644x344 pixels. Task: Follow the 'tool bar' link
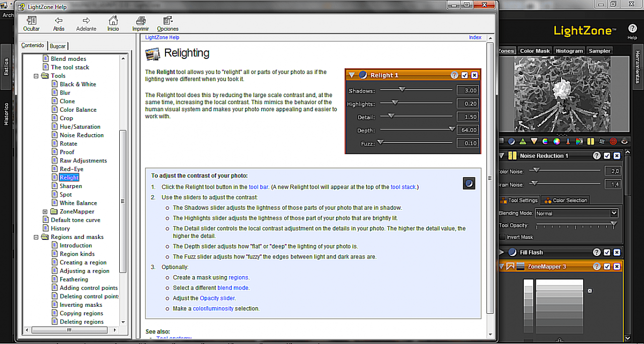click(259, 187)
